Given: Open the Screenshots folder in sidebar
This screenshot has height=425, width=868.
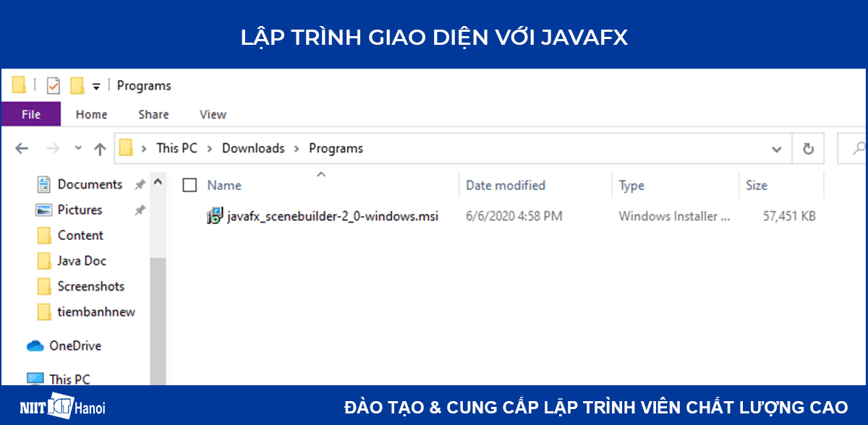Looking at the screenshot, I should 91,286.
